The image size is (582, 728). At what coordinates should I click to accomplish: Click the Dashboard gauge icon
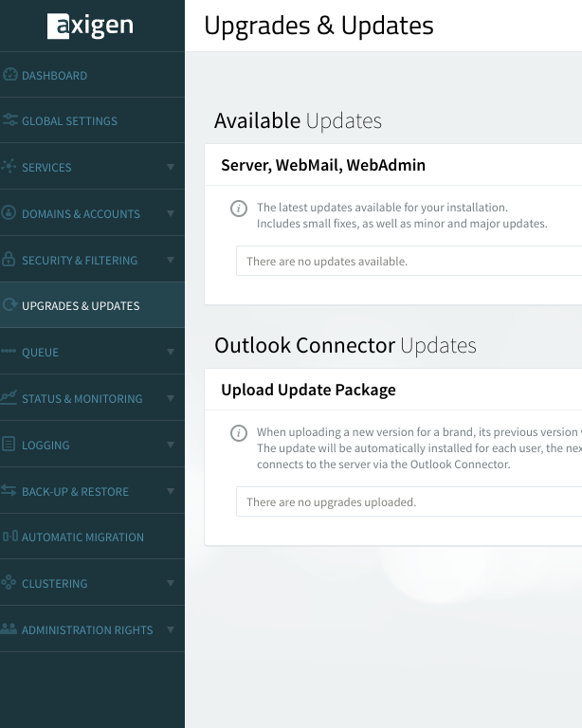(9, 75)
